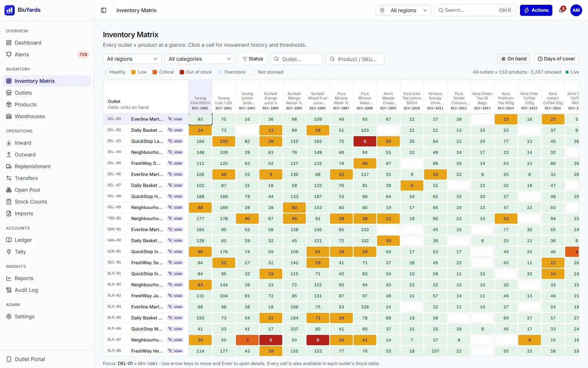
Task: Open the top bar All regions dropdown
Action: click(404, 10)
